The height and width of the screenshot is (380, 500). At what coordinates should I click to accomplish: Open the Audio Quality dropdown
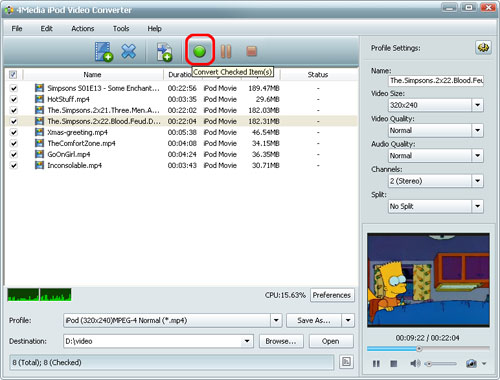tap(477, 156)
